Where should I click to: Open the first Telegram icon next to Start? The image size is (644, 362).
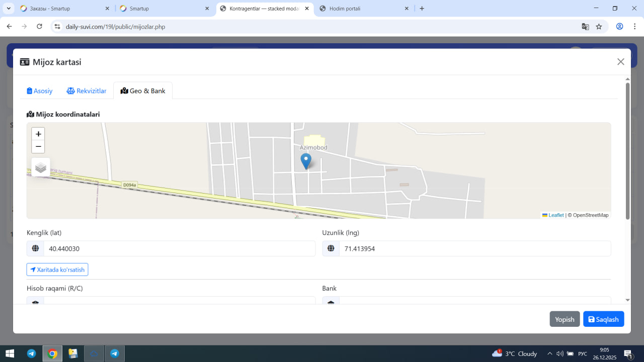[x=31, y=353]
